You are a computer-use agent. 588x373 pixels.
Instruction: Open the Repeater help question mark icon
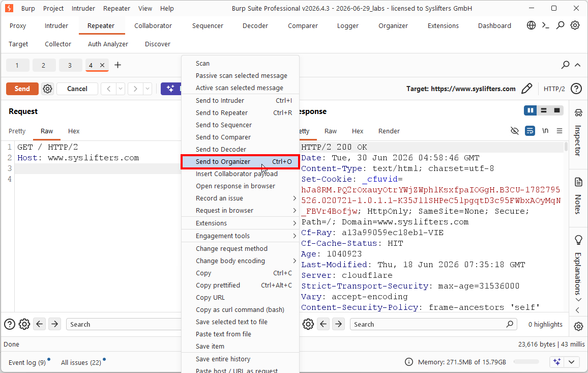[x=576, y=89]
